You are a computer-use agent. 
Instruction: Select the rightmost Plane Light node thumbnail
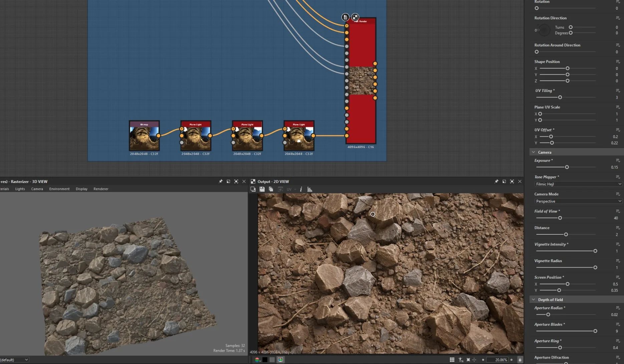(x=299, y=139)
